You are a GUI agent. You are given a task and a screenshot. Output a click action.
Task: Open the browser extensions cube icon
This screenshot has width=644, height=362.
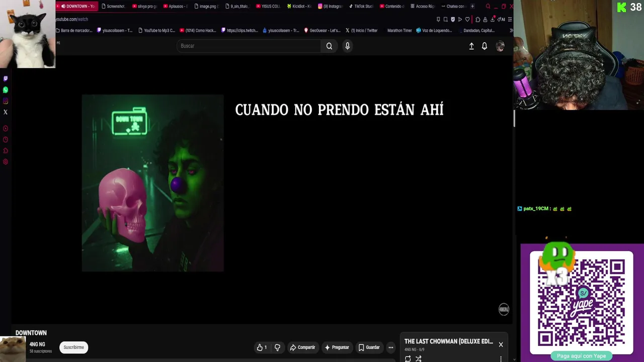(x=477, y=19)
